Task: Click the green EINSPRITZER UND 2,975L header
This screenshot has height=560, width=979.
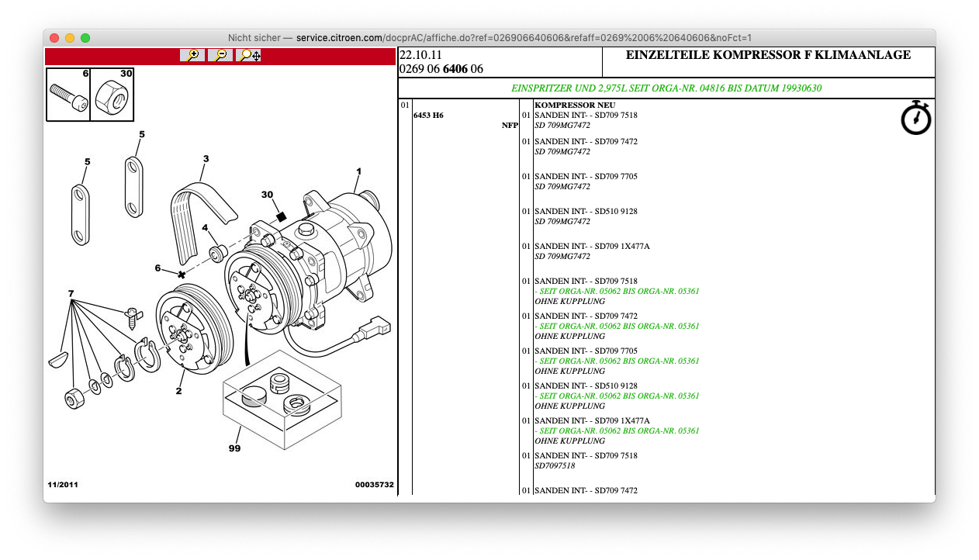Action: [x=666, y=88]
